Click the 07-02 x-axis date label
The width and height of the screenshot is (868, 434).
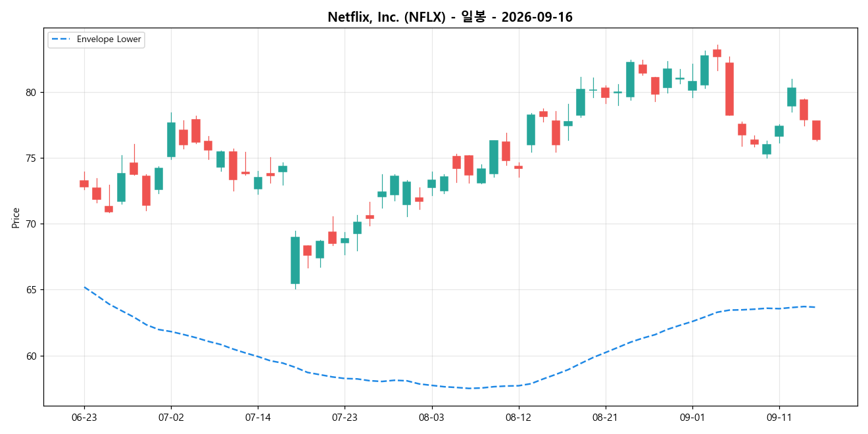click(x=171, y=417)
